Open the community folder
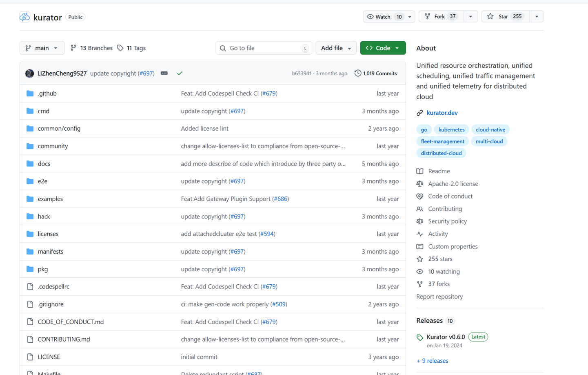Image resolution: width=588 pixels, height=375 pixels. pyautogui.click(x=53, y=146)
